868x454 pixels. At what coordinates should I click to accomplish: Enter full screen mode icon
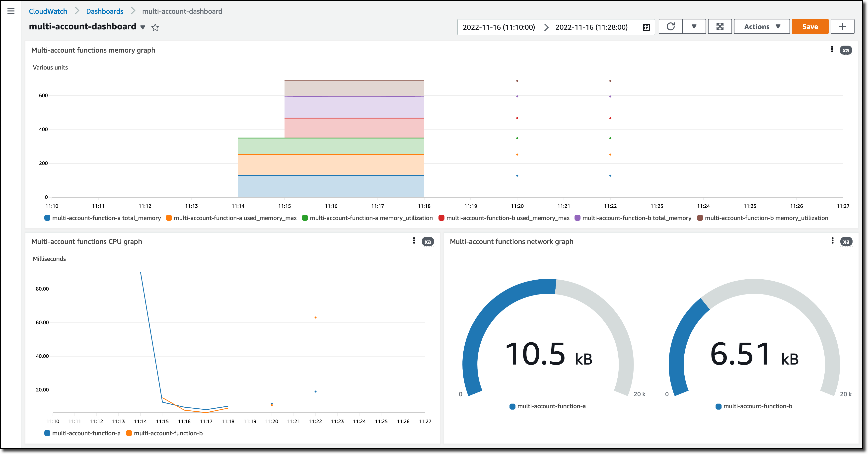[720, 27]
